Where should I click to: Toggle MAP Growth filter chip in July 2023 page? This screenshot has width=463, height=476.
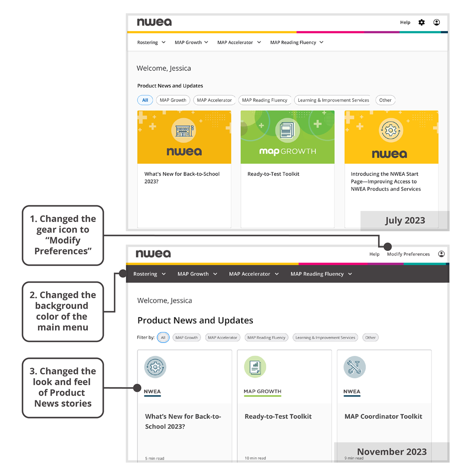[173, 100]
